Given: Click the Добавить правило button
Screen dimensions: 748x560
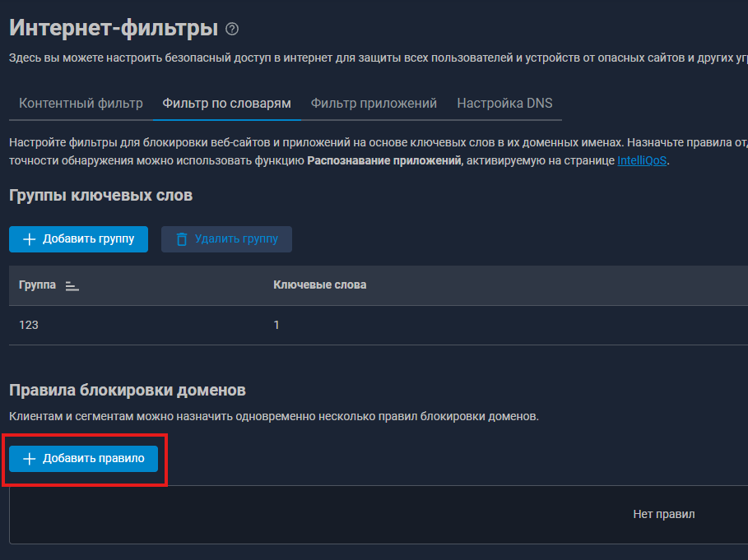Looking at the screenshot, I should pyautogui.click(x=83, y=459).
